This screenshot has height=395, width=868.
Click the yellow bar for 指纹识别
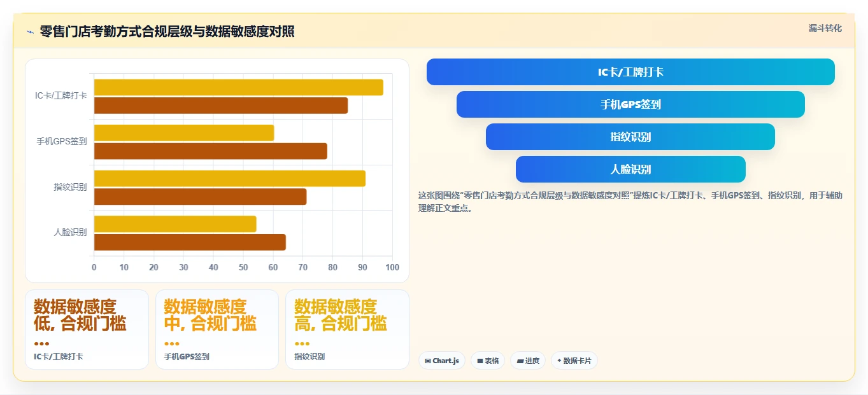230,179
